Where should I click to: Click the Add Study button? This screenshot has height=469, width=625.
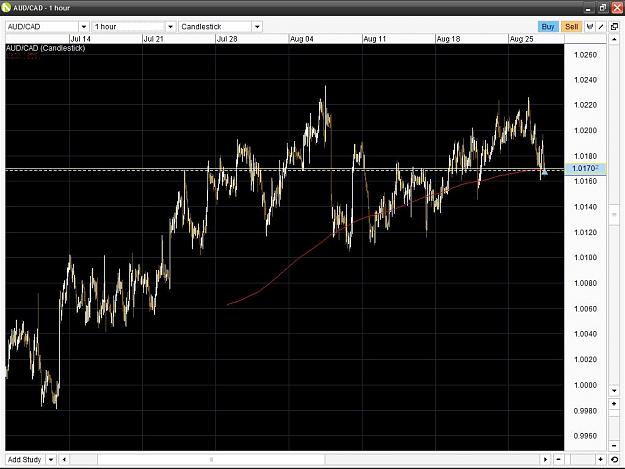(x=25, y=459)
